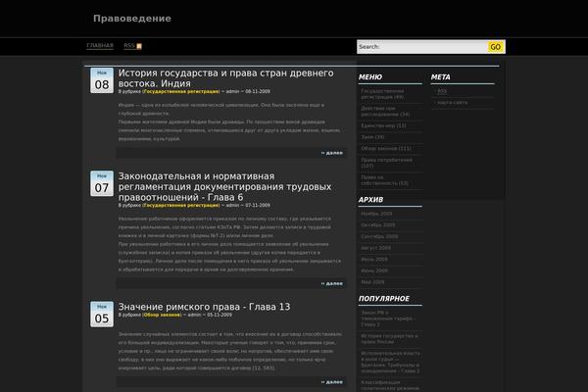Open post История государства и права стран древнего востока. Индия
Screen dimensions: 588x392
[x=225, y=78]
